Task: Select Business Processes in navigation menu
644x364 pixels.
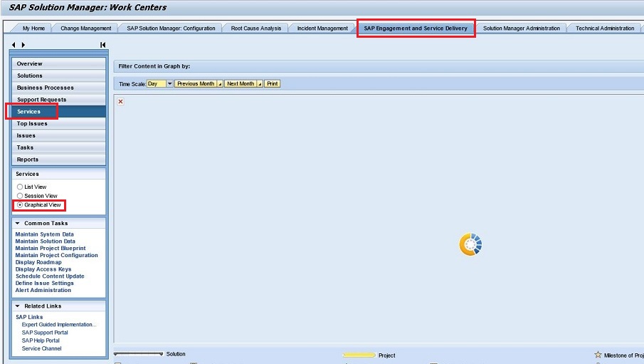Action: pyautogui.click(x=59, y=88)
